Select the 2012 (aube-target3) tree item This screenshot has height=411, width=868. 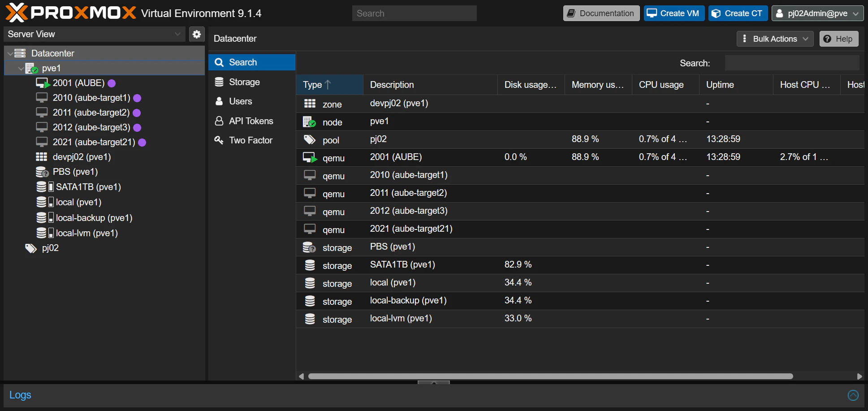point(104,127)
